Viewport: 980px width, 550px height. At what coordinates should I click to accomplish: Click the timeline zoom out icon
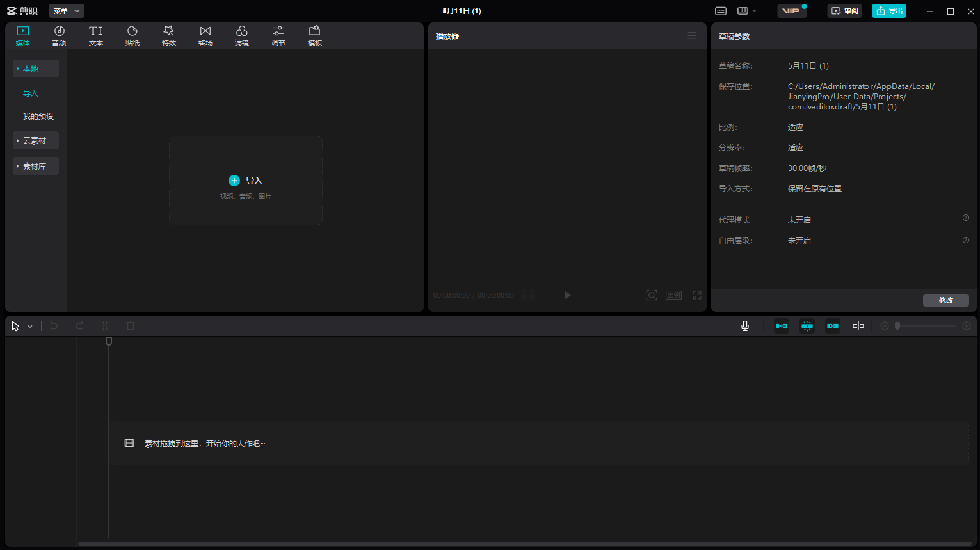(885, 326)
